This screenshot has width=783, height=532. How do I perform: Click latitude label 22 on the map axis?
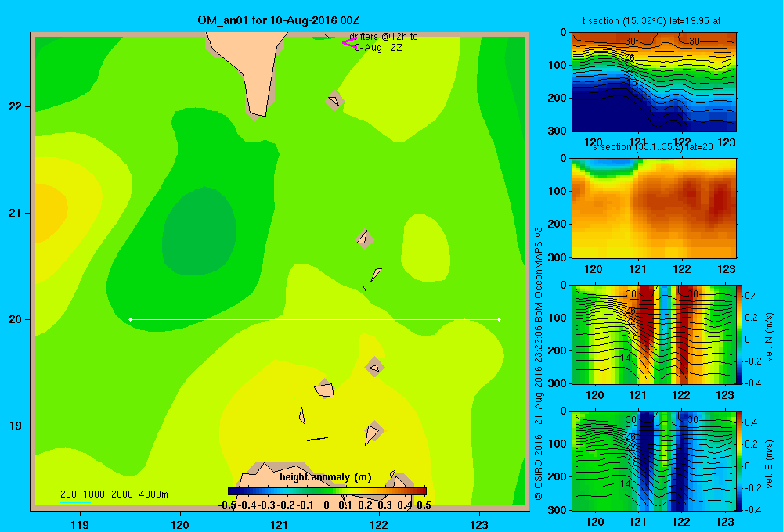pyautogui.click(x=16, y=107)
